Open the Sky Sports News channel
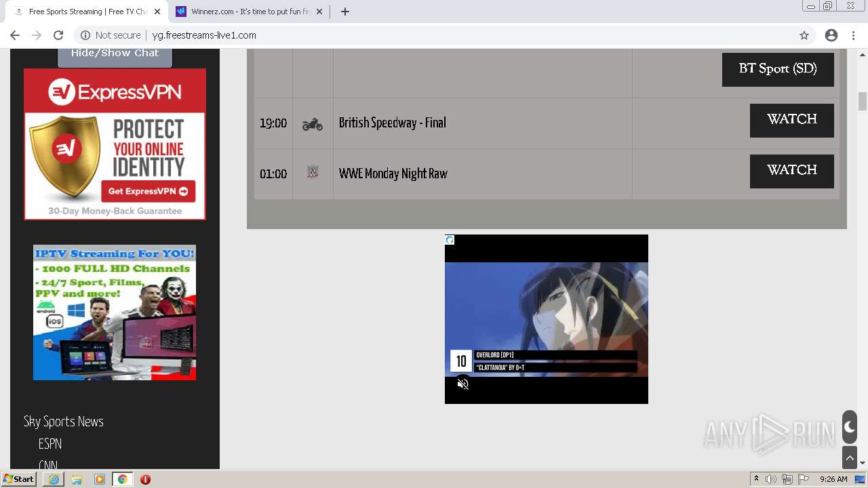Viewport: 868px width, 488px height. [64, 422]
